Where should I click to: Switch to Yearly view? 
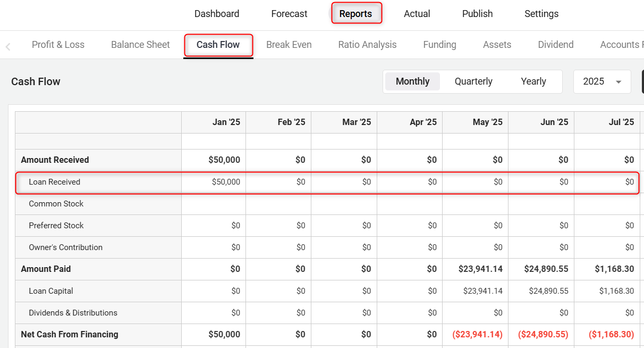pos(533,81)
